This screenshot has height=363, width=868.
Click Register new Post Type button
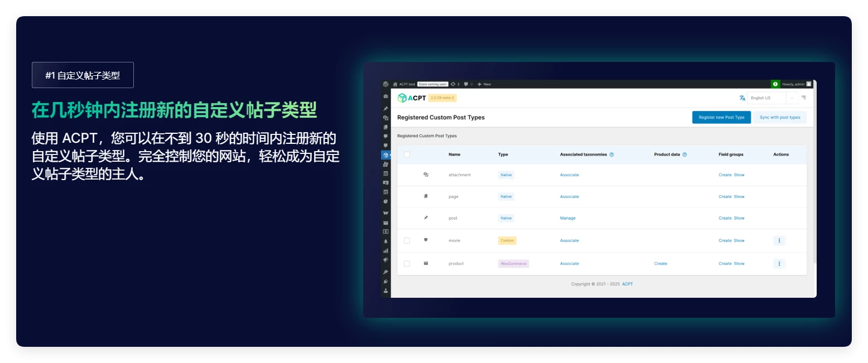(x=721, y=117)
